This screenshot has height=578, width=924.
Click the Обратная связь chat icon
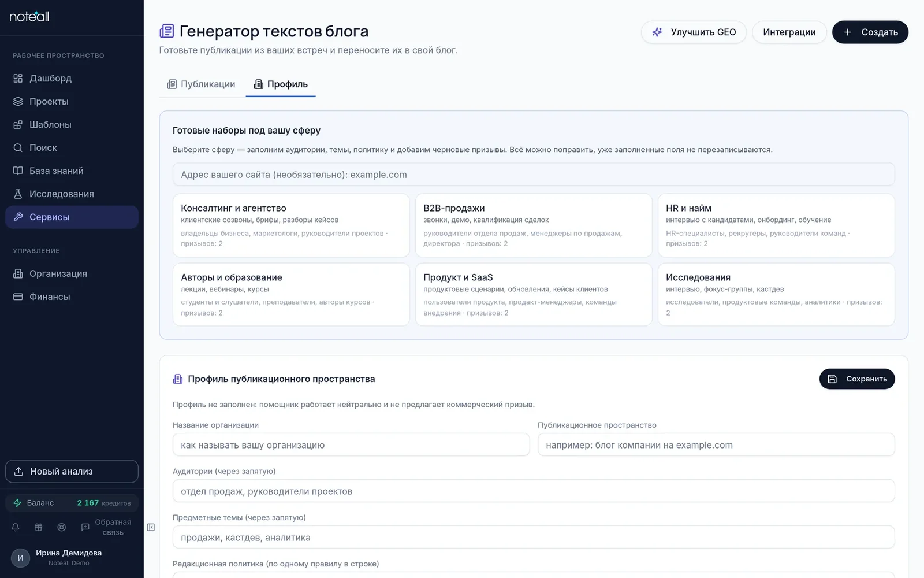[x=85, y=527]
